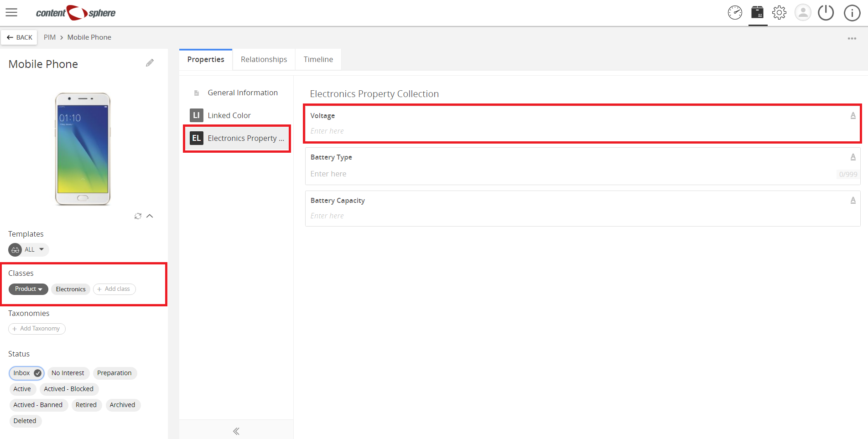Set status to Actived - Banned
868x439 pixels.
[38, 405]
